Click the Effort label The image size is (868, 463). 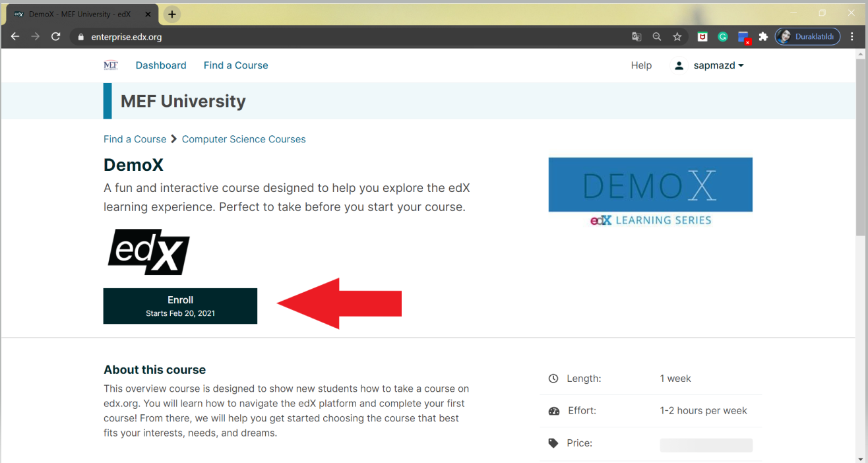click(x=582, y=410)
